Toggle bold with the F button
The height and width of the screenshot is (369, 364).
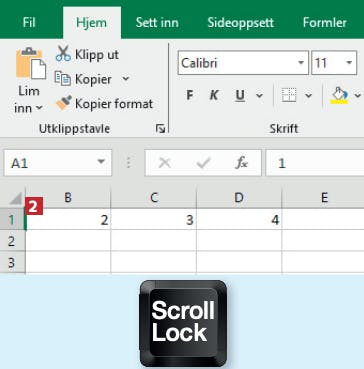pos(190,96)
